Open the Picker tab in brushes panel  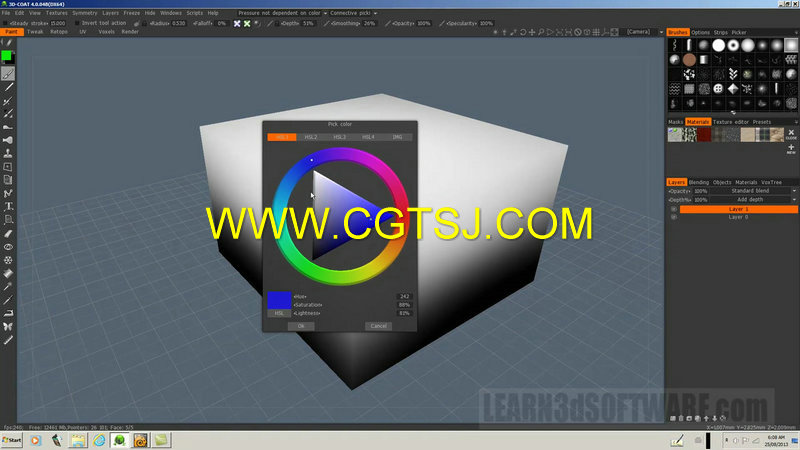point(738,32)
